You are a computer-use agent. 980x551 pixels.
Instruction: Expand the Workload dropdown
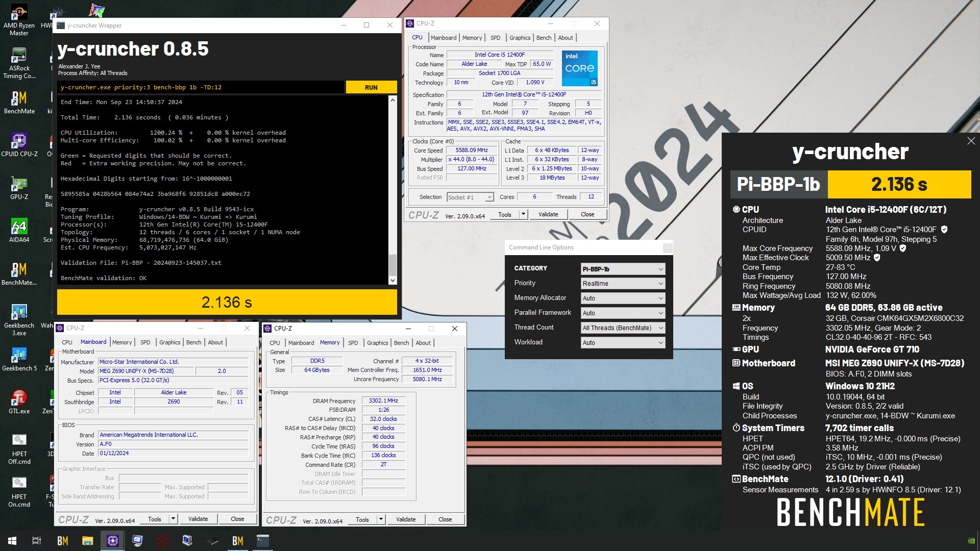click(623, 343)
